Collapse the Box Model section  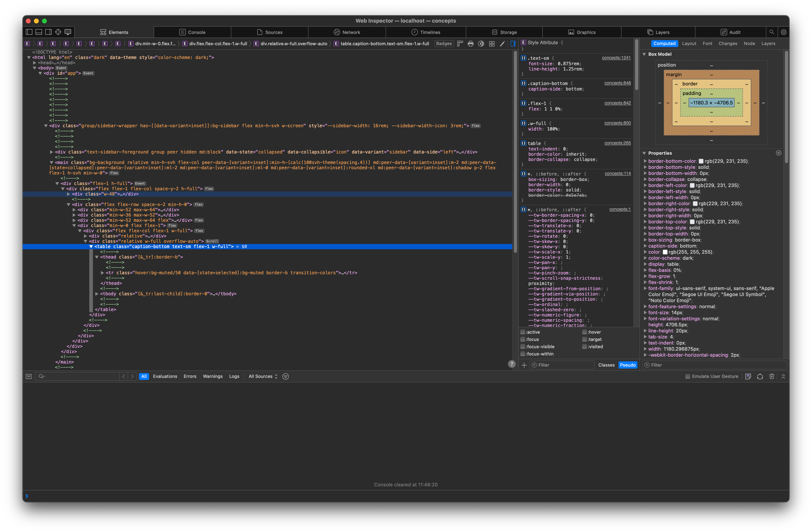[644, 54]
